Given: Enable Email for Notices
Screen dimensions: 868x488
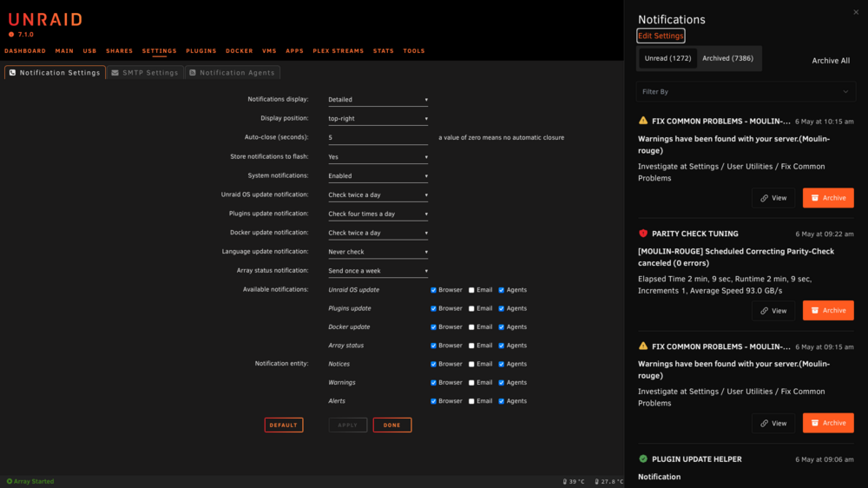Looking at the screenshot, I should pyautogui.click(x=471, y=365).
